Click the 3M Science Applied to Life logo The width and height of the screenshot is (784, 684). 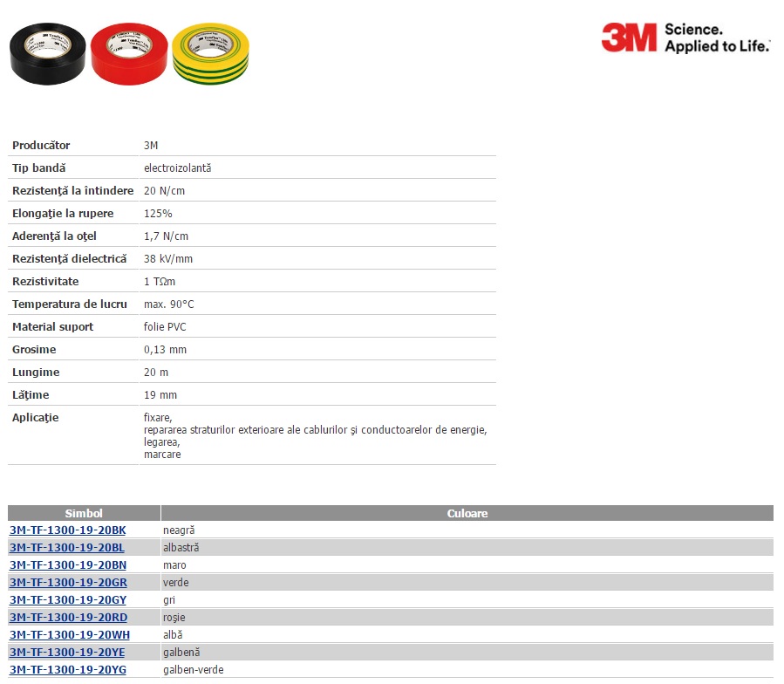pyautogui.click(x=685, y=38)
